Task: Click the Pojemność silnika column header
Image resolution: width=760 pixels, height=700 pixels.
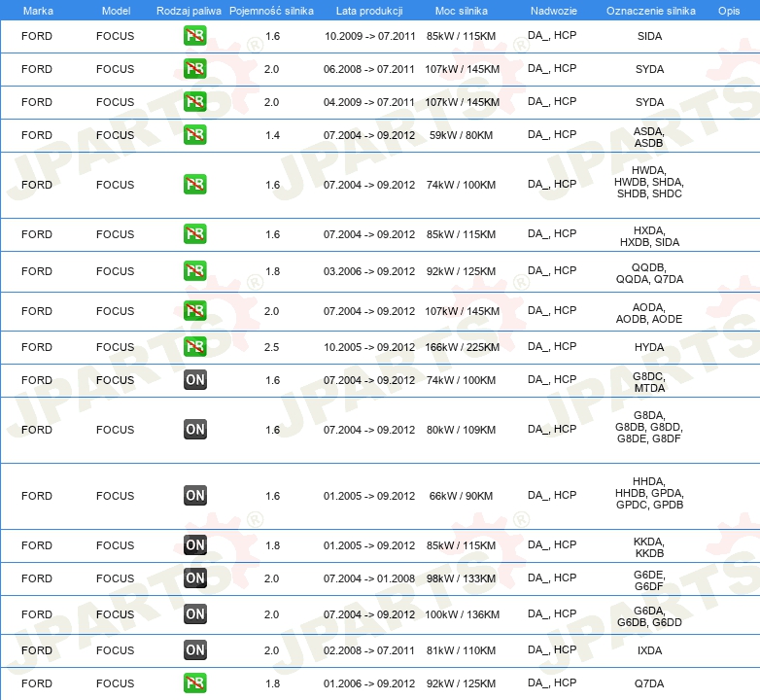Action: 271,11
